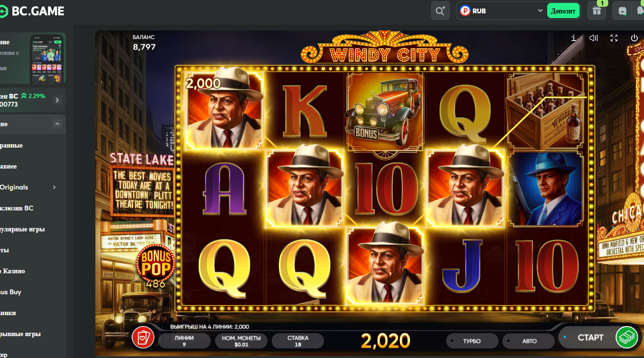Click the Депозит button
Image resolution: width=644 pixels, height=358 pixels.
563,10
